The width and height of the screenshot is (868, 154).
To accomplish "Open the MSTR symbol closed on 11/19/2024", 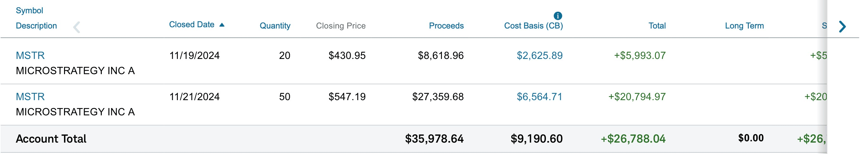I will tap(30, 55).
